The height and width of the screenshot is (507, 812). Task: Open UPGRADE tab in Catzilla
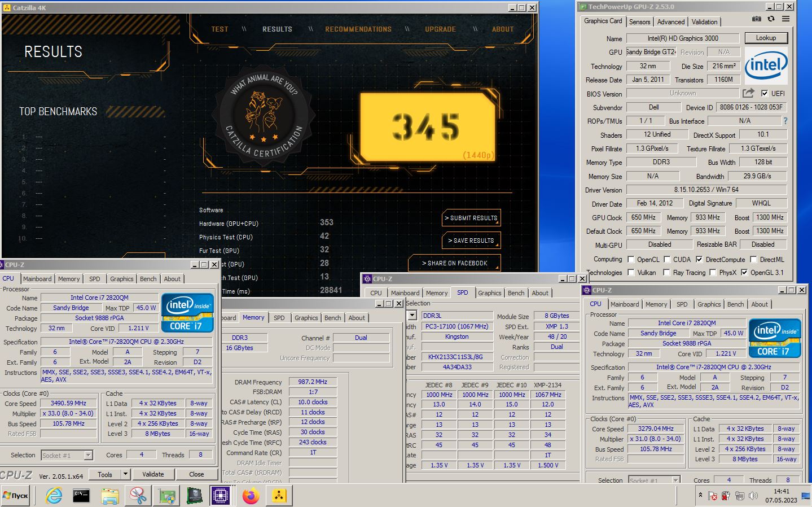click(440, 29)
